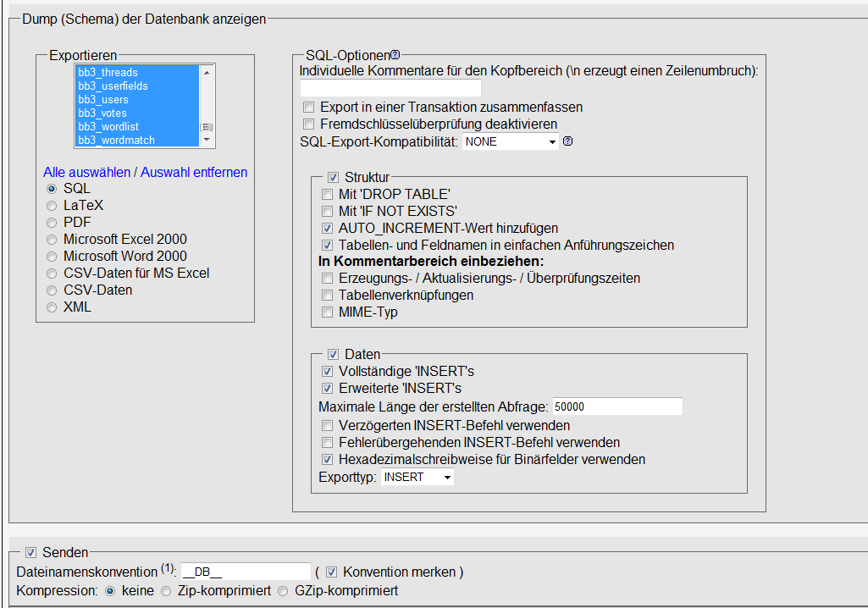Click Alle auswählen link
Screen dimensions: 868x608
[86, 172]
